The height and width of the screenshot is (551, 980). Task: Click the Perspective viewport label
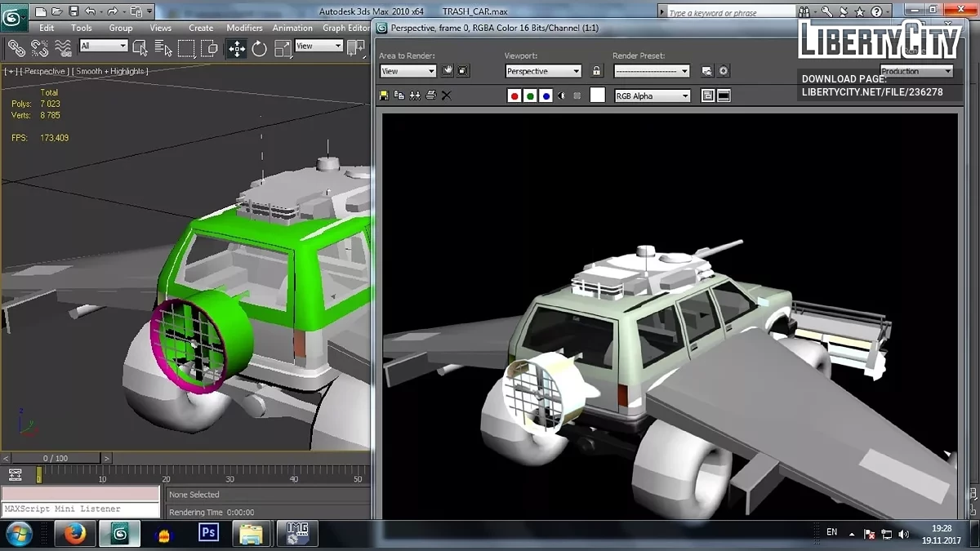pyautogui.click(x=44, y=72)
